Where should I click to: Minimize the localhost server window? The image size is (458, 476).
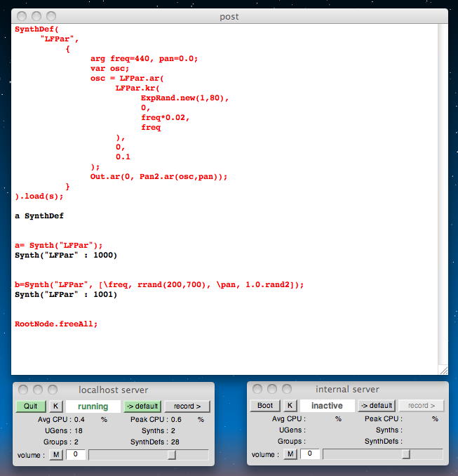tap(38, 390)
